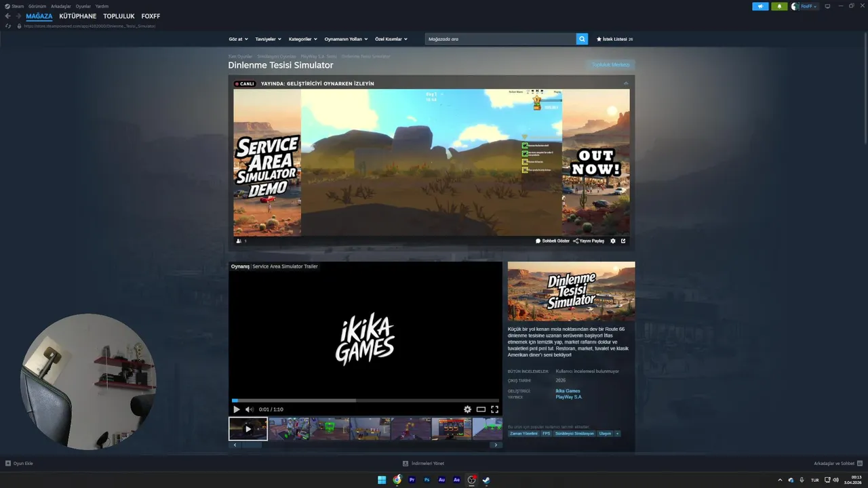Open the FOXFF profile tab
This screenshot has height=488, width=868.
pyautogui.click(x=151, y=16)
